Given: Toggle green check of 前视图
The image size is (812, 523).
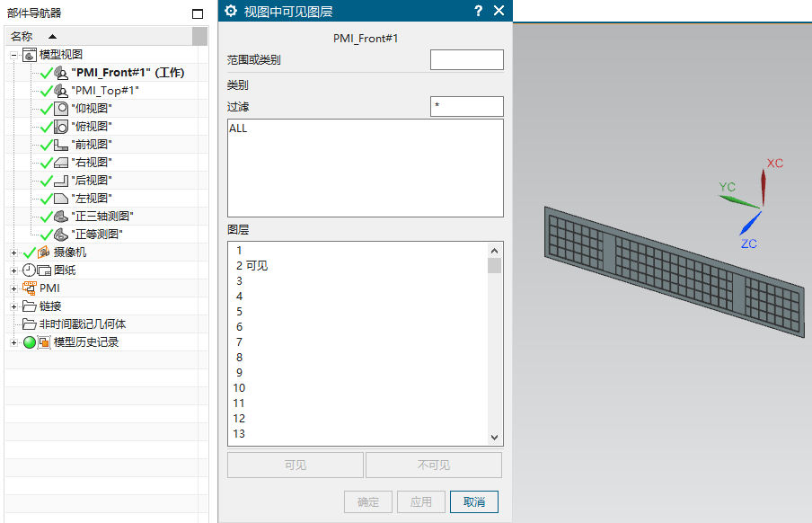Looking at the screenshot, I should point(47,146).
